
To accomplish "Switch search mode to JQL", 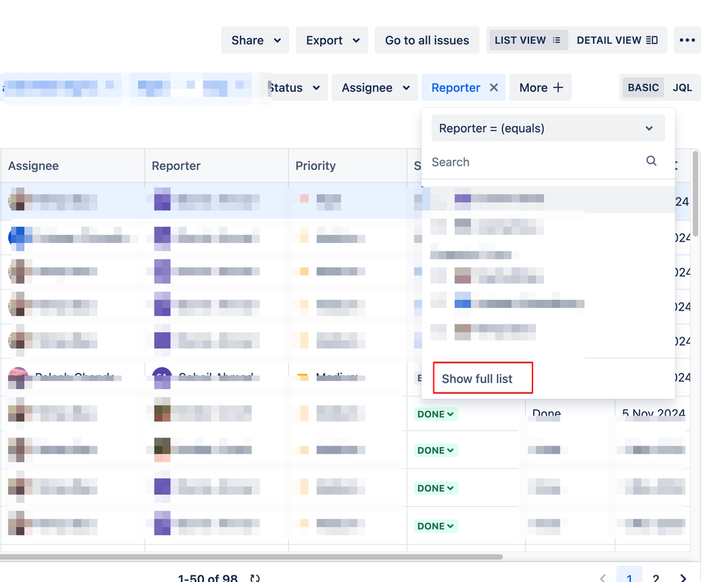I will click(682, 88).
